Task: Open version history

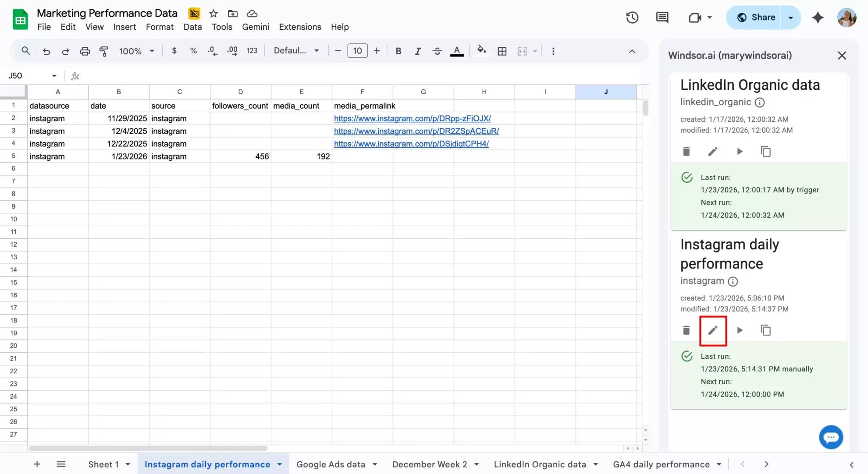Action: click(x=632, y=18)
